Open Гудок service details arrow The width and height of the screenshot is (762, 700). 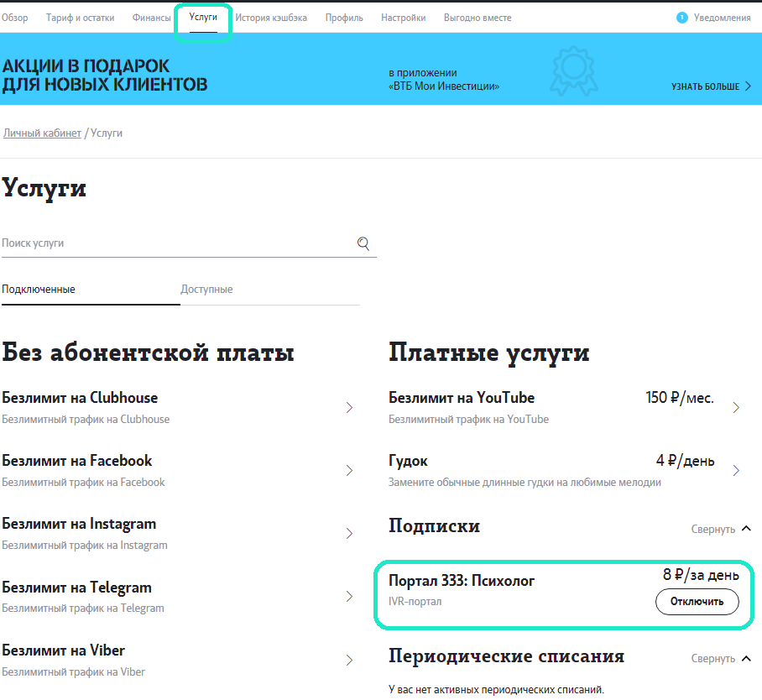pos(736,471)
